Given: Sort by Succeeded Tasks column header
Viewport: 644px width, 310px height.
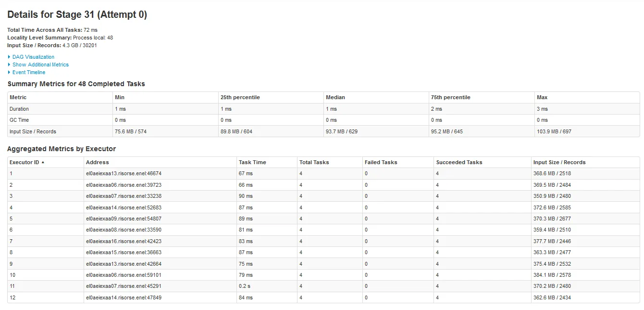Looking at the screenshot, I should coord(459,162).
